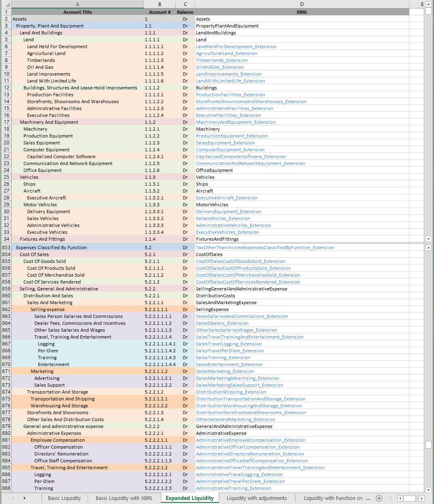Select the 'AdministrativeTraining_Extension' XBRL cell
The image size is (434, 504).
coord(302,488)
